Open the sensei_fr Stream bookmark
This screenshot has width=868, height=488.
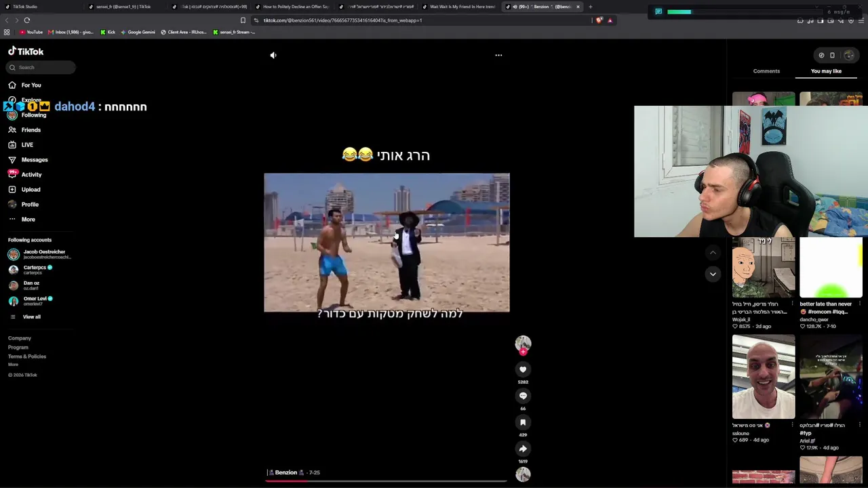click(234, 32)
